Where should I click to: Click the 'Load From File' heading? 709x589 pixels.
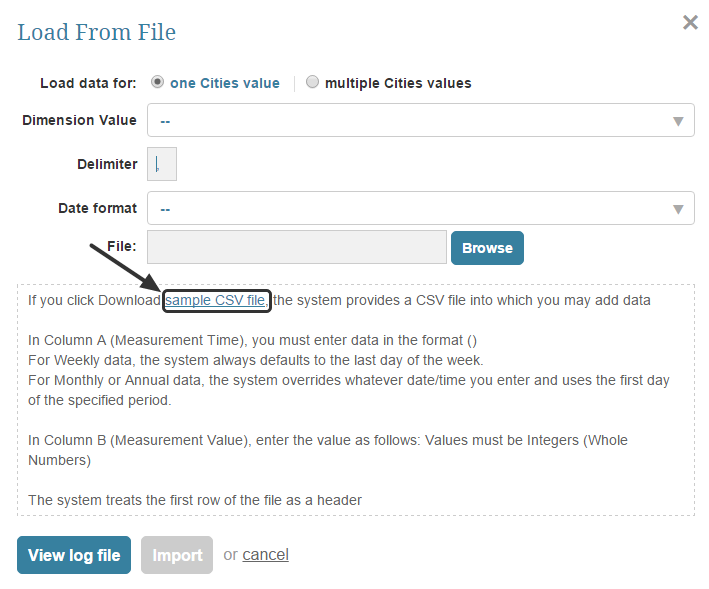[x=97, y=32]
